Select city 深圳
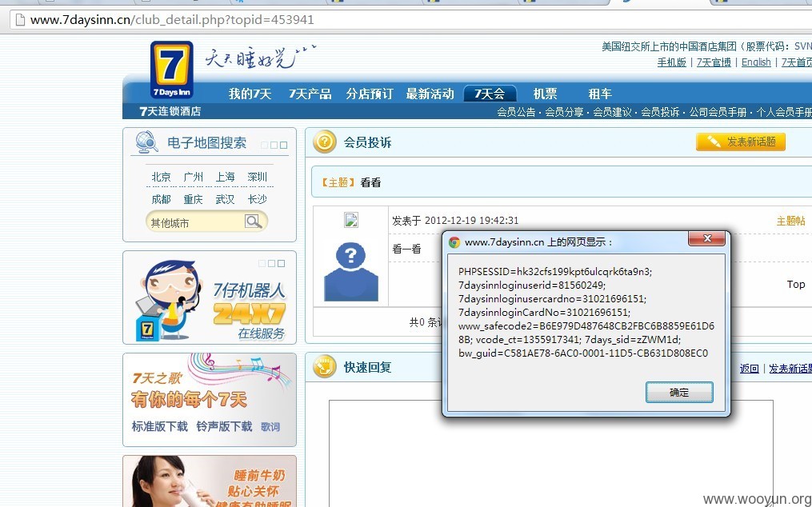This screenshot has height=507, width=812. 258,177
